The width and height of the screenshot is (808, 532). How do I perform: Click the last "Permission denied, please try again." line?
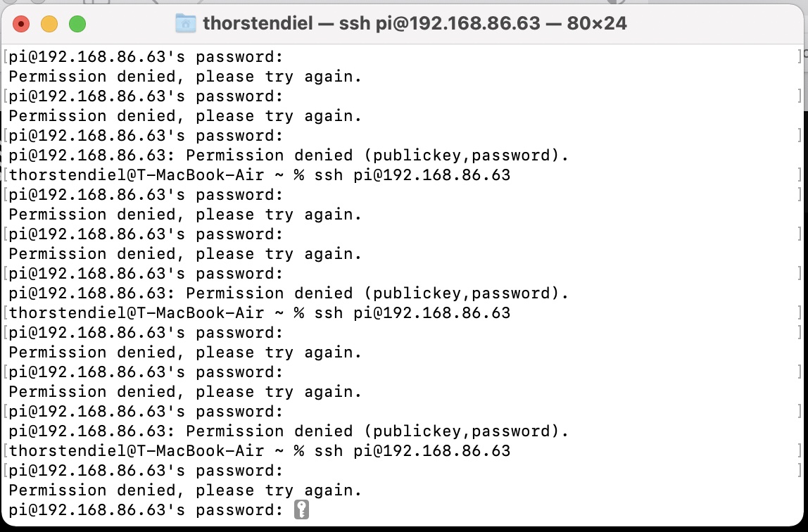pyautogui.click(x=185, y=490)
